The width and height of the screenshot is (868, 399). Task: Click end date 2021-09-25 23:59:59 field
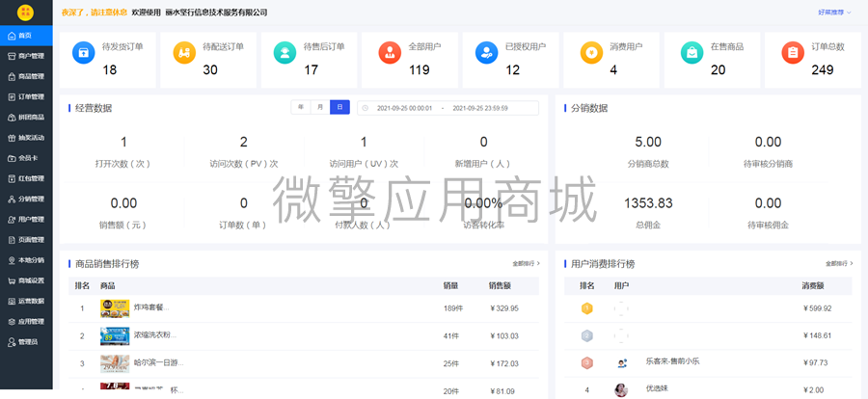click(480, 109)
